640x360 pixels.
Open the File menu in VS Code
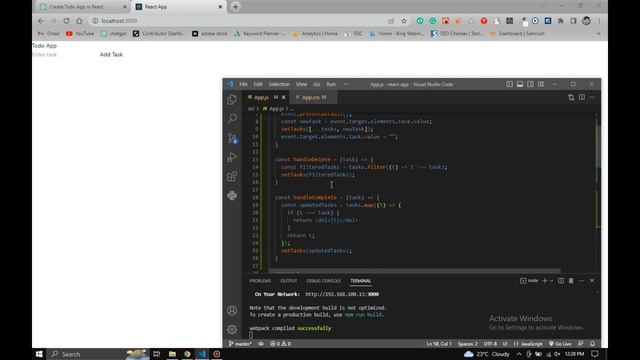[x=243, y=84]
